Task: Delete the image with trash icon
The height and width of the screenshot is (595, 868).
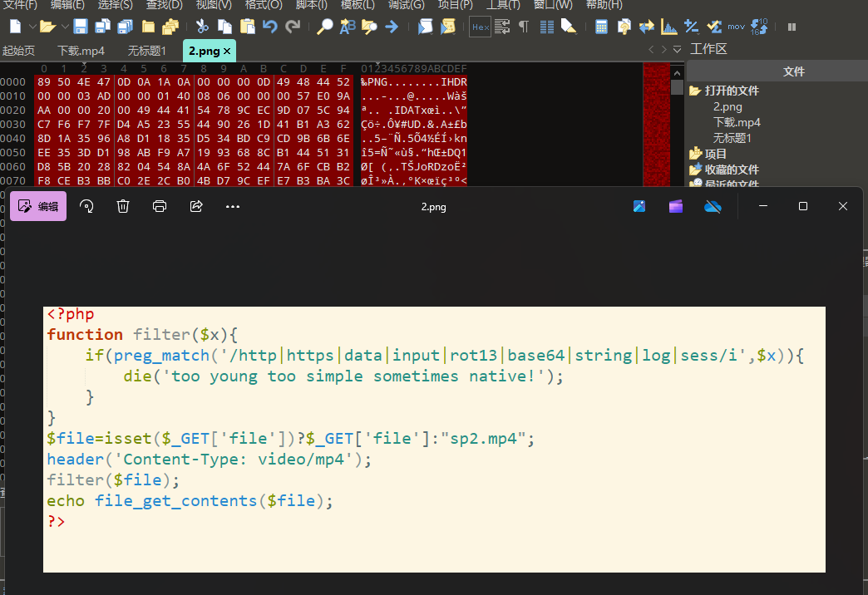Action: (123, 206)
